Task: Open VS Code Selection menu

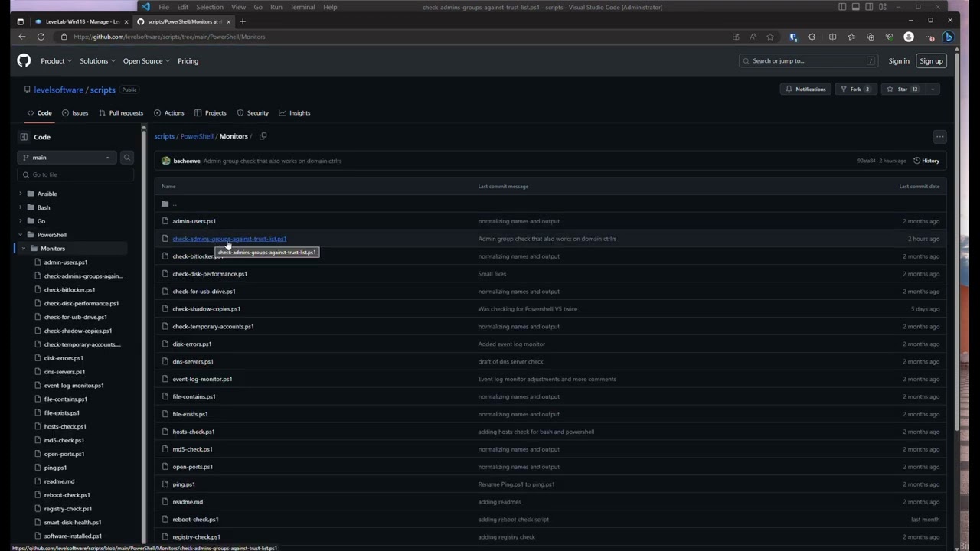Action: (x=210, y=7)
